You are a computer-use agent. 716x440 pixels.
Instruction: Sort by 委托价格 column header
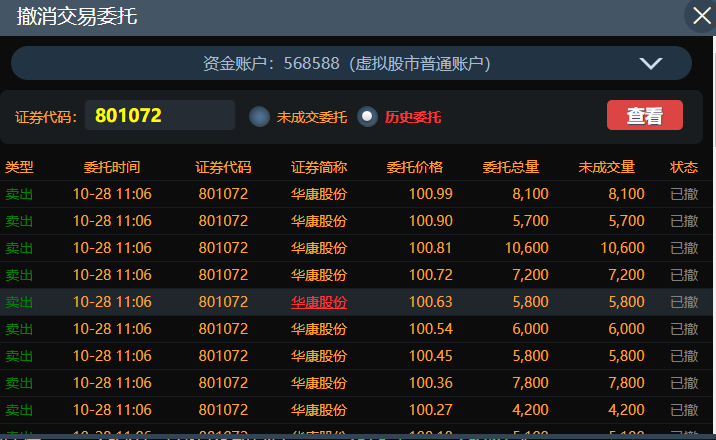(x=414, y=167)
